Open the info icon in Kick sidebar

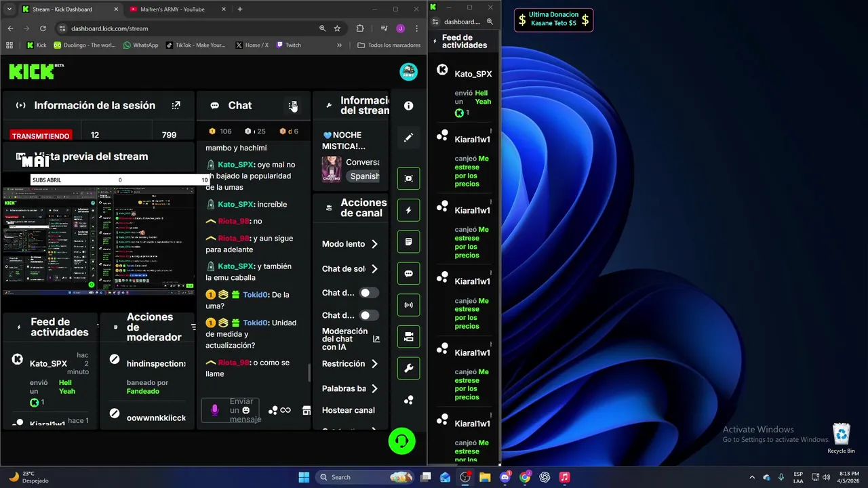click(408, 106)
